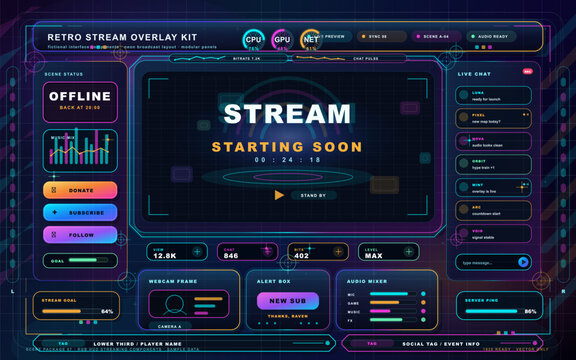576x360 pixels.
Task: Click the CPU usage gauge
Action: [x=253, y=40]
